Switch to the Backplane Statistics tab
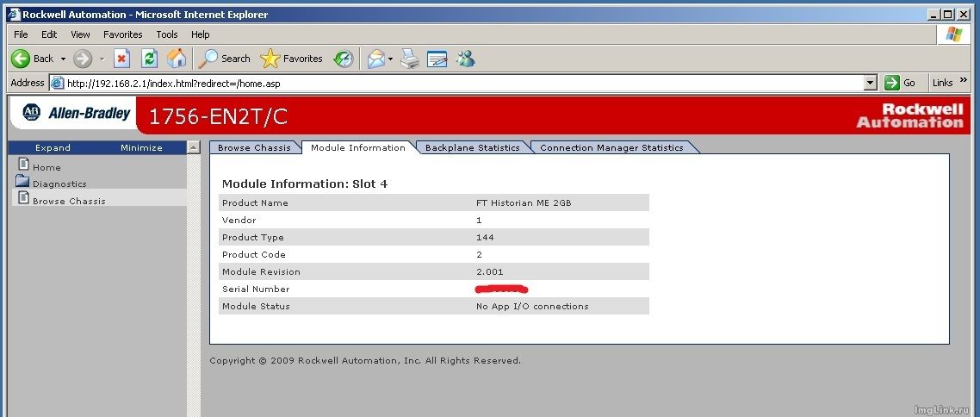This screenshot has width=980, height=417. pyautogui.click(x=472, y=147)
